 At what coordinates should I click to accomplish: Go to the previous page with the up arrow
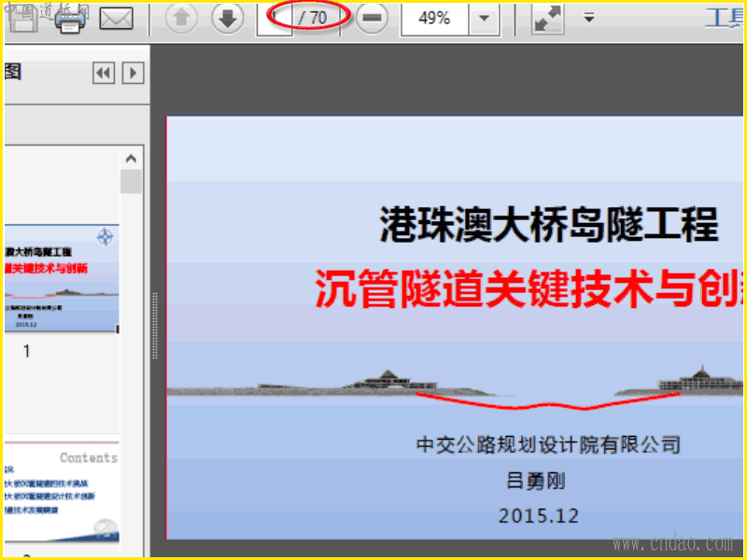click(181, 18)
